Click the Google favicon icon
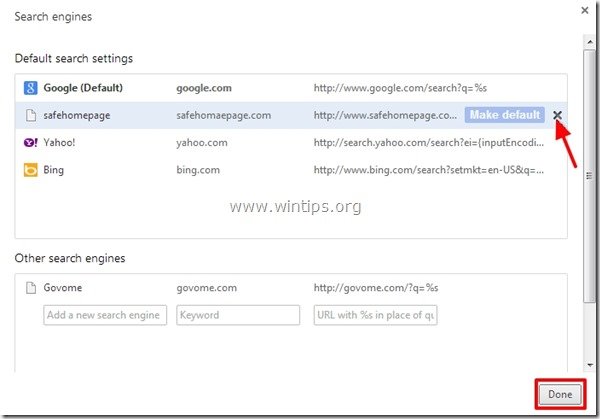This screenshot has height=419, width=600. [x=30, y=87]
